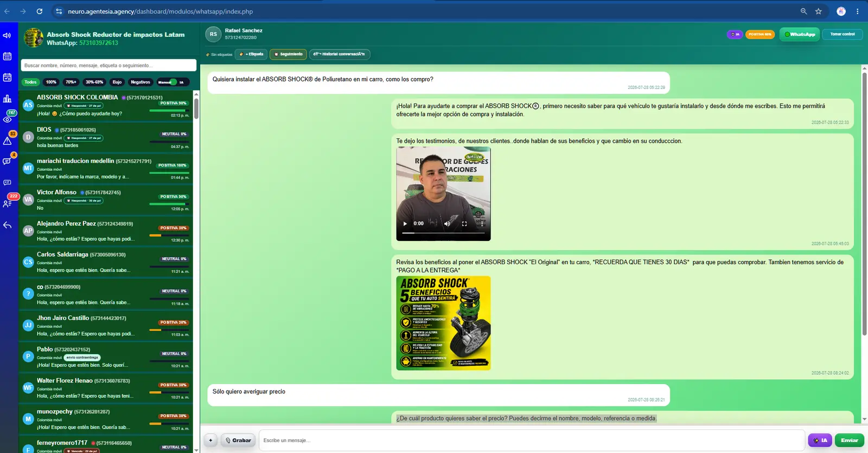Open the contacts list icon with 222 badge
The width and height of the screenshot is (868, 453).
click(7, 204)
